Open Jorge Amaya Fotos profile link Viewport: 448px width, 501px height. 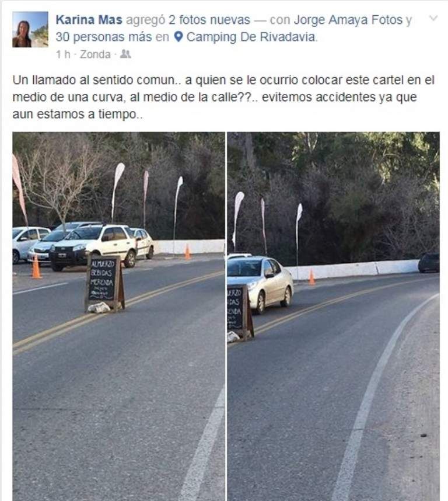point(348,20)
